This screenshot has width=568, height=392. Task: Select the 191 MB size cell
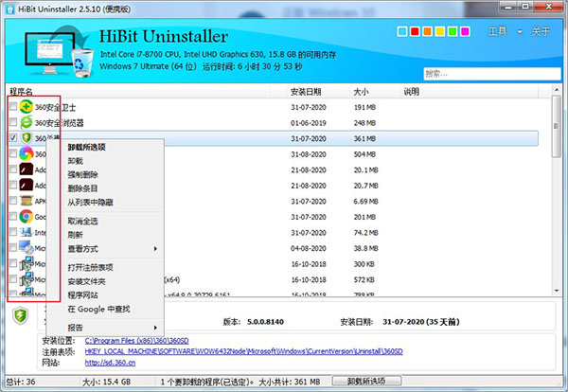[364, 107]
